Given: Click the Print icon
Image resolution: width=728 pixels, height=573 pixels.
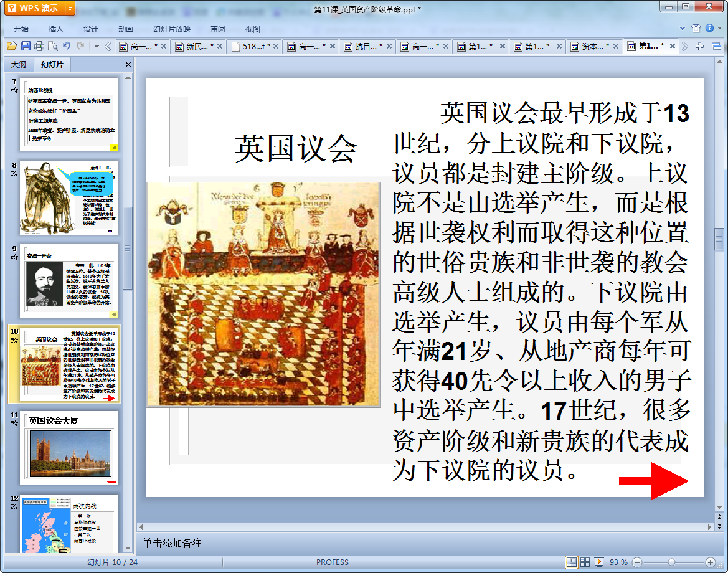Looking at the screenshot, I should point(39,46).
